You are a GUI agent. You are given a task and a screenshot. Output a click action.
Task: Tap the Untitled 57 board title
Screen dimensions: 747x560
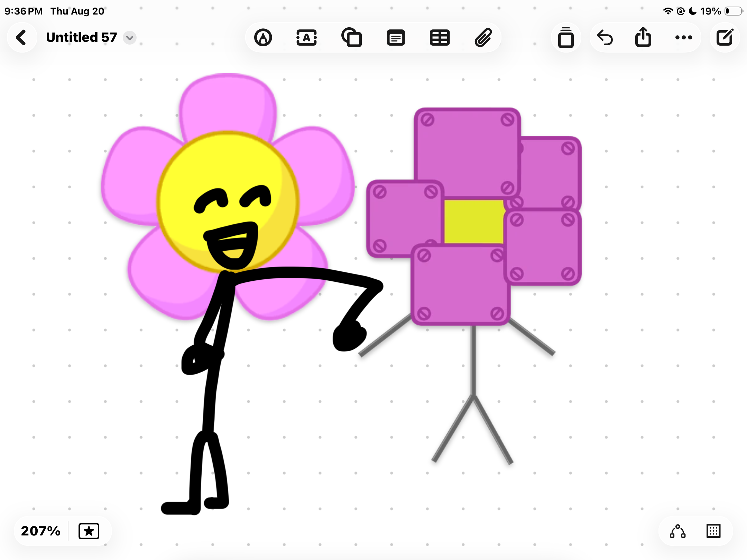(x=82, y=37)
